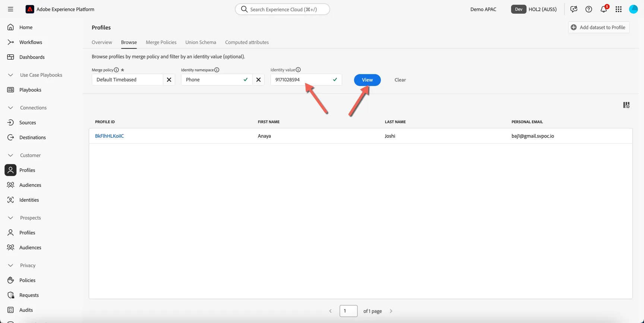Switch to the Union Schema tab

[x=201, y=42]
